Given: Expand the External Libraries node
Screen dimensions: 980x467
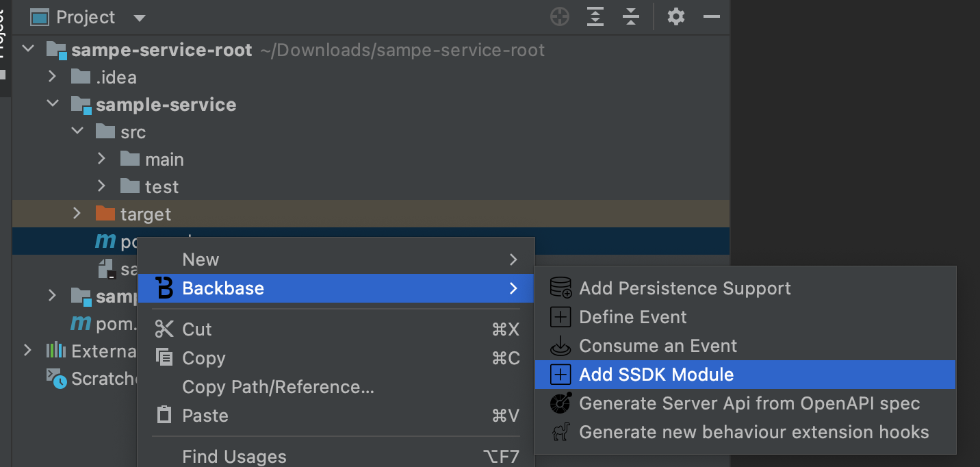Looking at the screenshot, I should [28, 351].
